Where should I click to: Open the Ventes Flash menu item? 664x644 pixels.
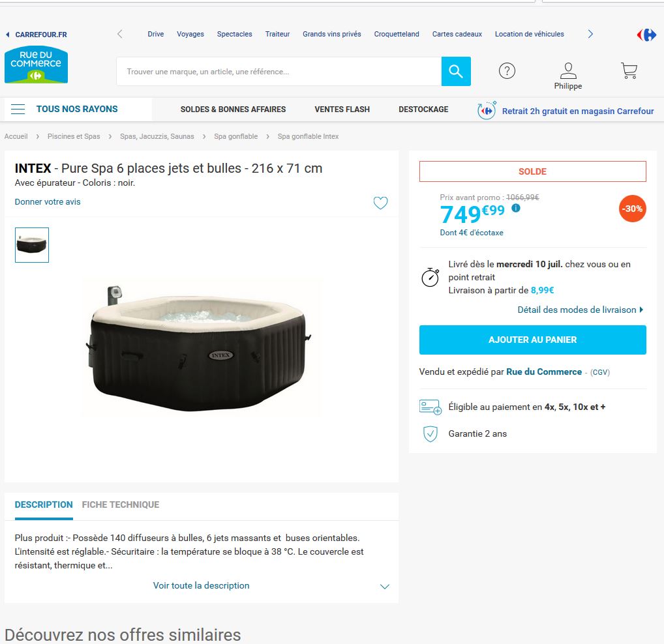tap(342, 109)
